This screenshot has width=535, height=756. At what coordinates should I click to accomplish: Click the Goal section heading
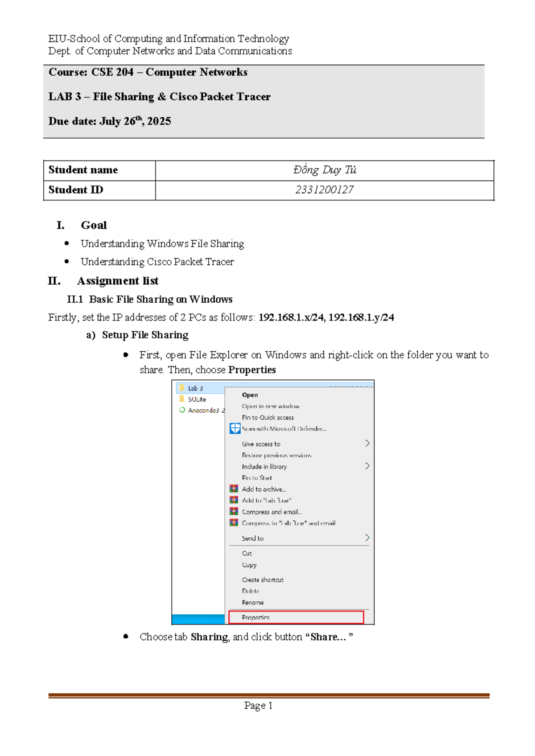click(94, 225)
